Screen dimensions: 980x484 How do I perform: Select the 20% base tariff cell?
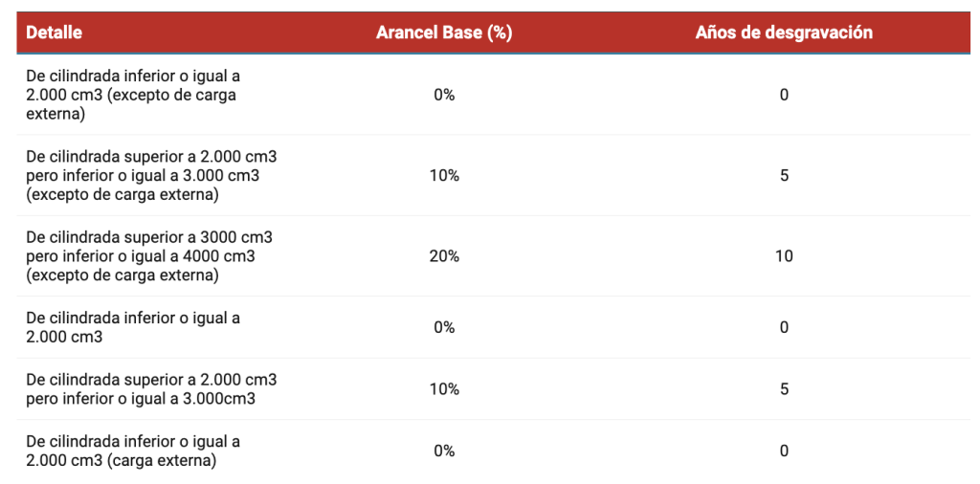pos(444,256)
